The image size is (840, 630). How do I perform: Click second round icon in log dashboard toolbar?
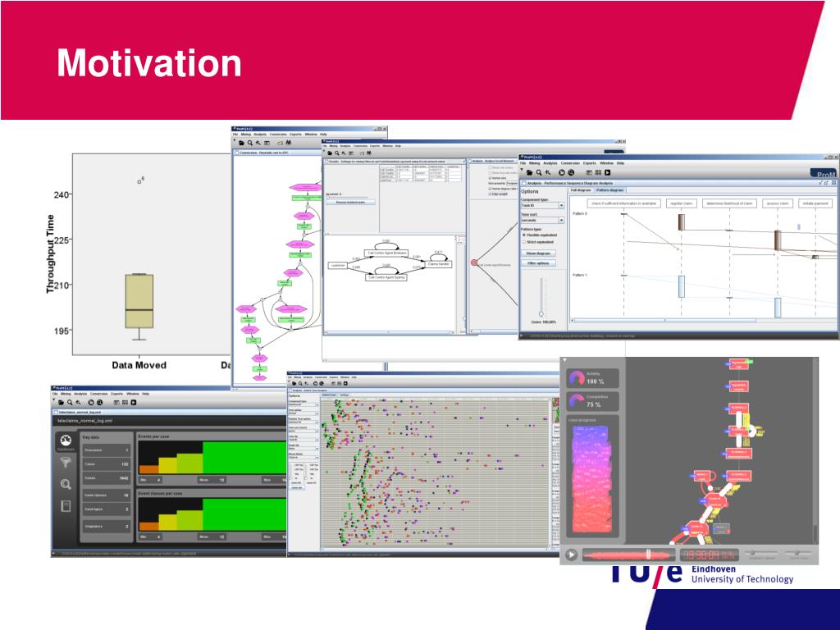pos(99,402)
